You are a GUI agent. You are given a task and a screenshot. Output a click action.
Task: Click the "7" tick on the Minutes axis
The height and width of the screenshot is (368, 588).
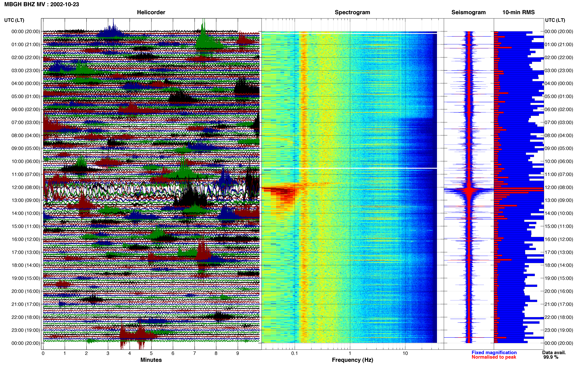(x=195, y=353)
